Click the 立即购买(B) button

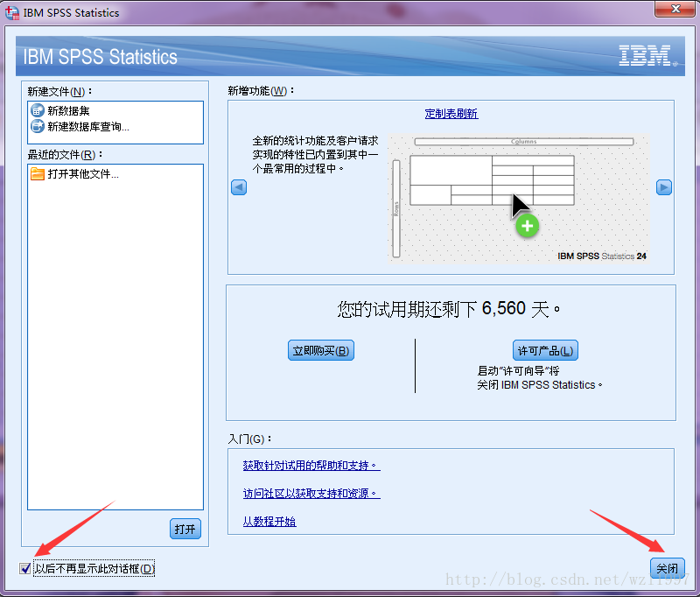(x=321, y=350)
